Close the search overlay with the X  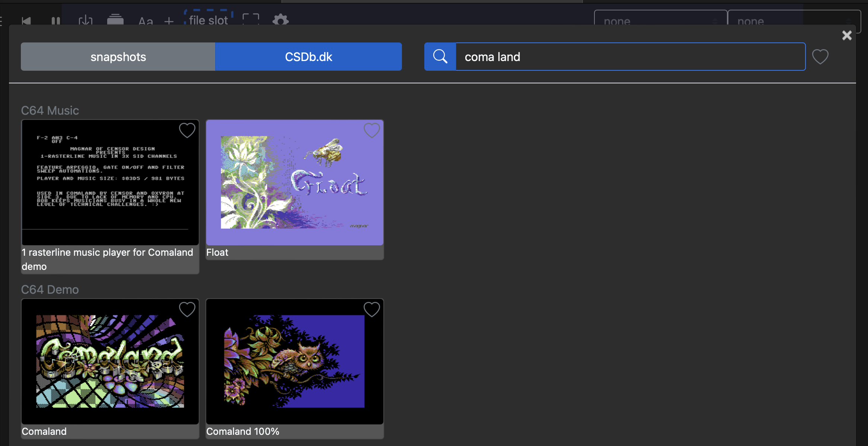[x=847, y=35]
